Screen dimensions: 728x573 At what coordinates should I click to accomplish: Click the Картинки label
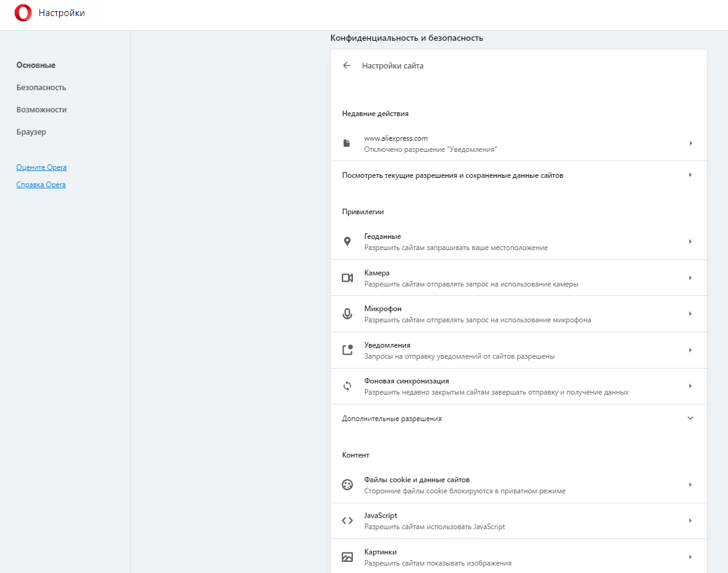click(380, 552)
